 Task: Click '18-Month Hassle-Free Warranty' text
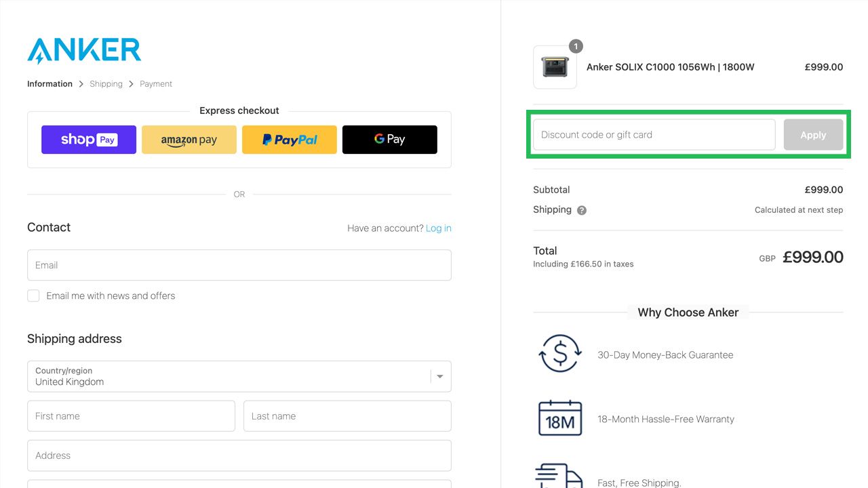[666, 420]
